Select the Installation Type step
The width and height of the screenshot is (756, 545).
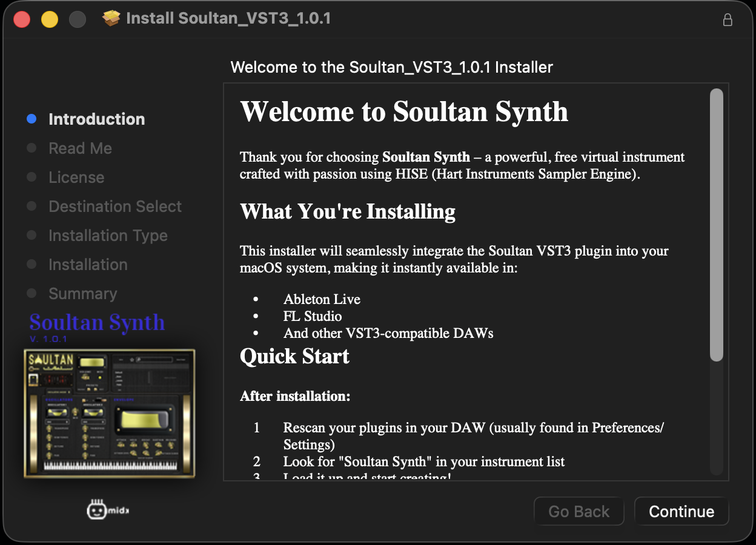click(x=108, y=236)
